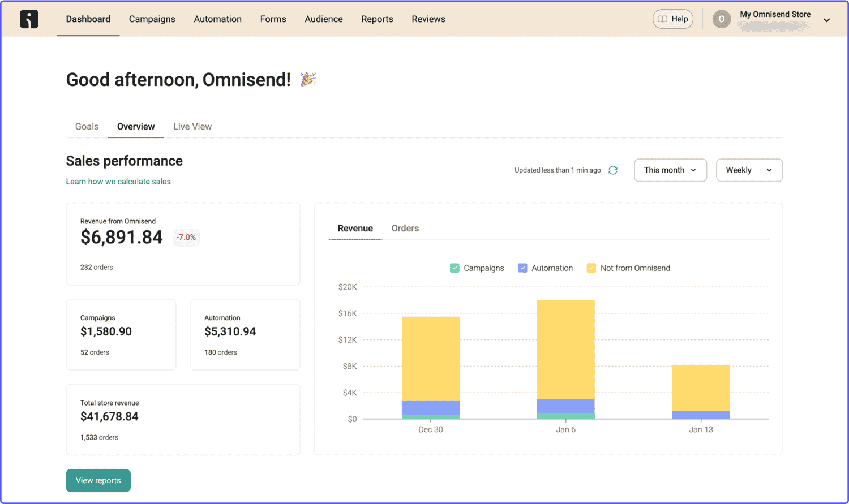Image resolution: width=849 pixels, height=504 pixels.
Task: Uncheck the Not from Omnisend legend checkbox
Action: 591,268
